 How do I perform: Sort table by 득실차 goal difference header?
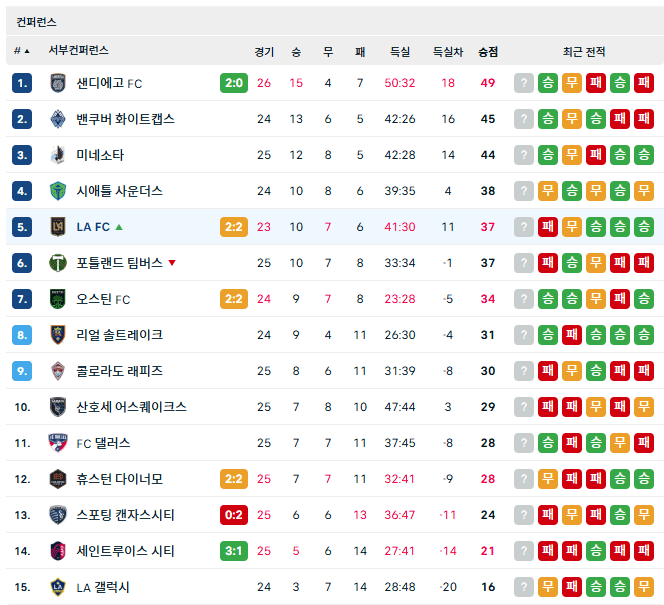(x=448, y=52)
